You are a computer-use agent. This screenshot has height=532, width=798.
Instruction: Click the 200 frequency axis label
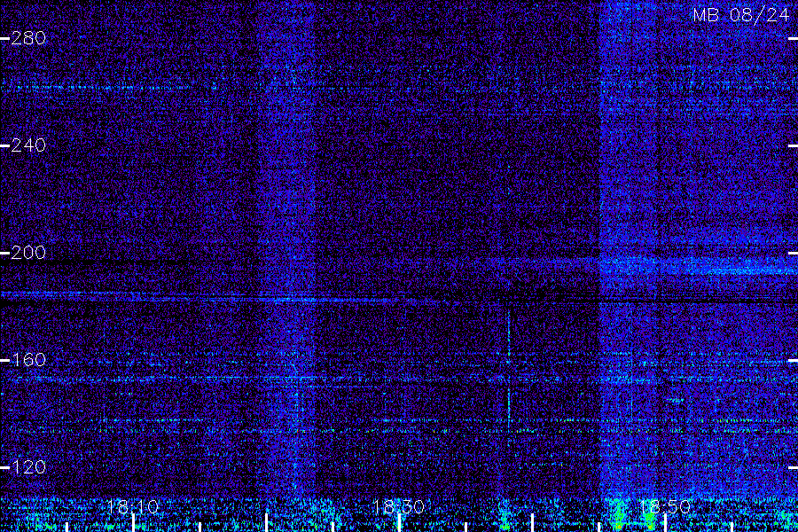click(28, 253)
